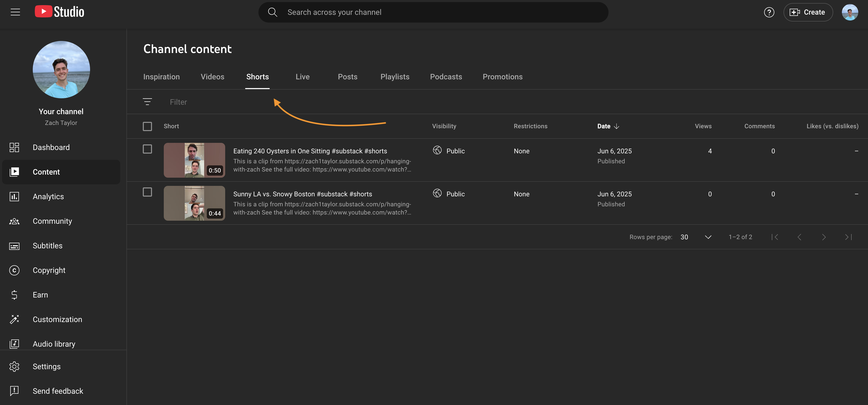Image resolution: width=868 pixels, height=405 pixels.
Task: Click the filter lines icon
Action: click(147, 102)
